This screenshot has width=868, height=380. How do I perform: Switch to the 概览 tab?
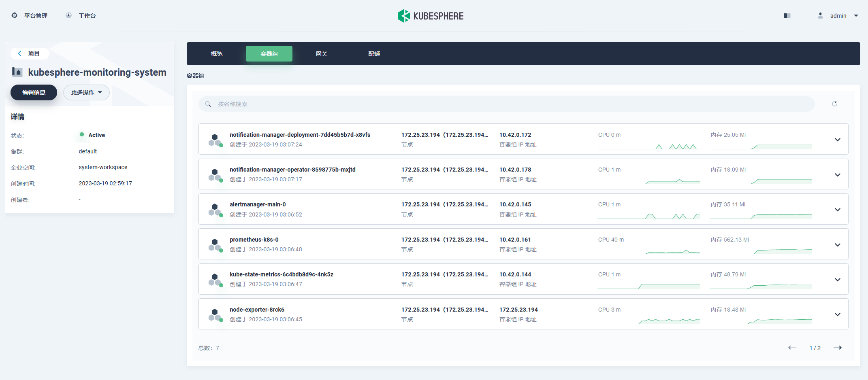pos(217,53)
